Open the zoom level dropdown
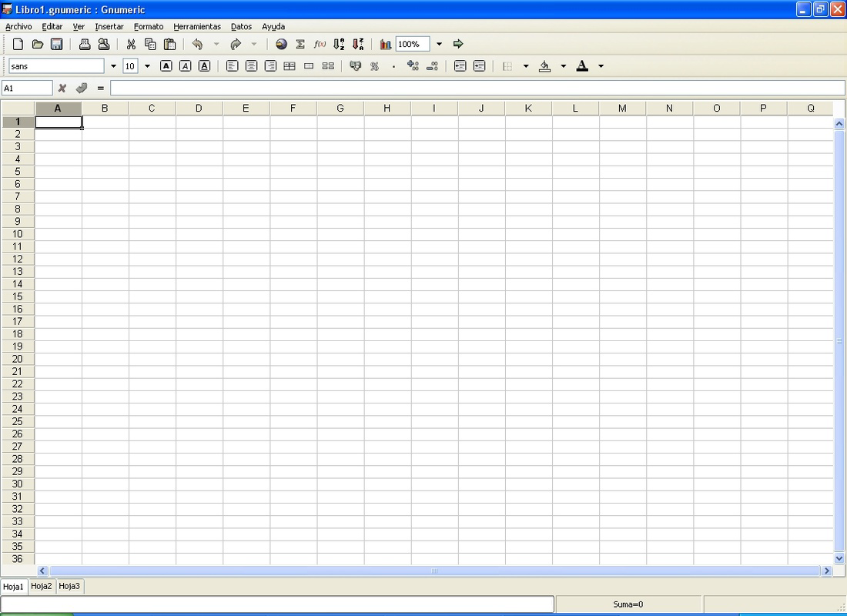 coord(438,44)
